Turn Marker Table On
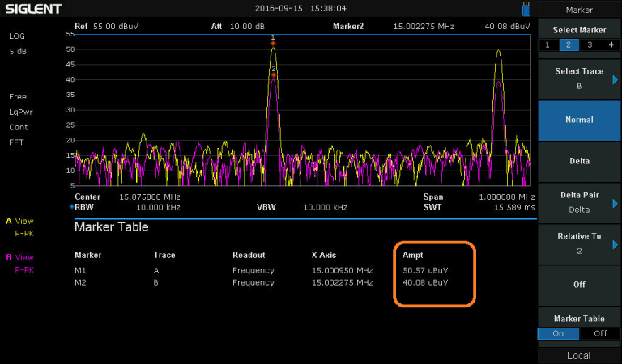Viewport: 622px width, 364px height. tap(559, 332)
